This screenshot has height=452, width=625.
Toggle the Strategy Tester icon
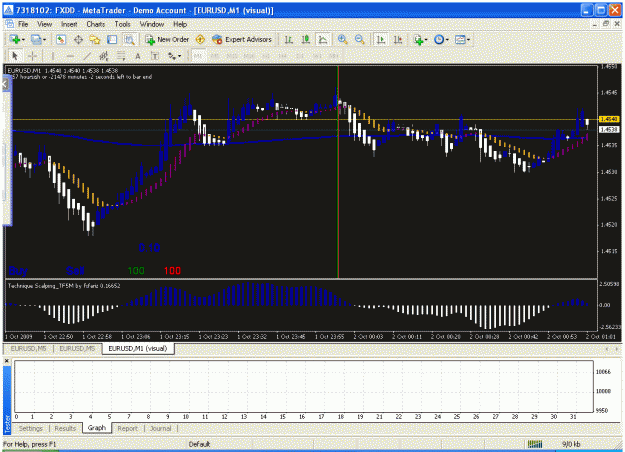[x=129, y=39]
